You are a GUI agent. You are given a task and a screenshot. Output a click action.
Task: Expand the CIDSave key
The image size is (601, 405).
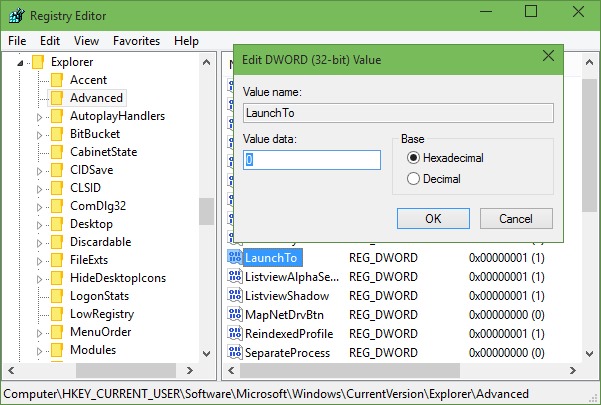pyautogui.click(x=39, y=171)
